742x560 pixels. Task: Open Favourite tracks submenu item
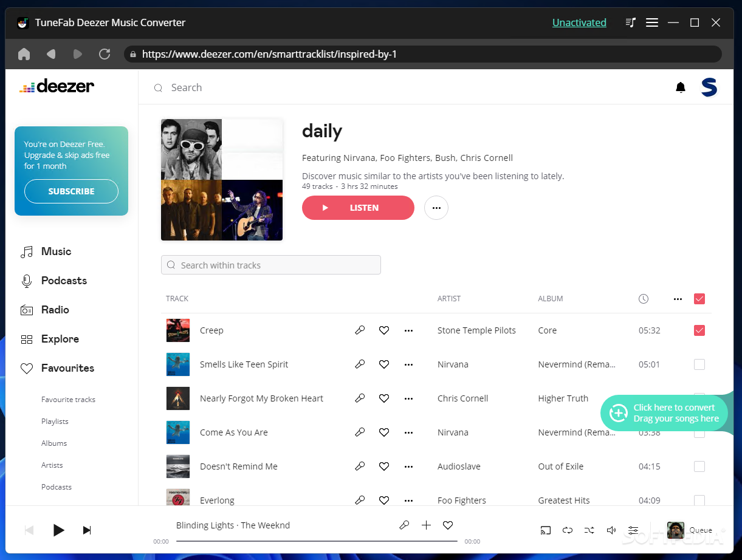[x=68, y=400]
